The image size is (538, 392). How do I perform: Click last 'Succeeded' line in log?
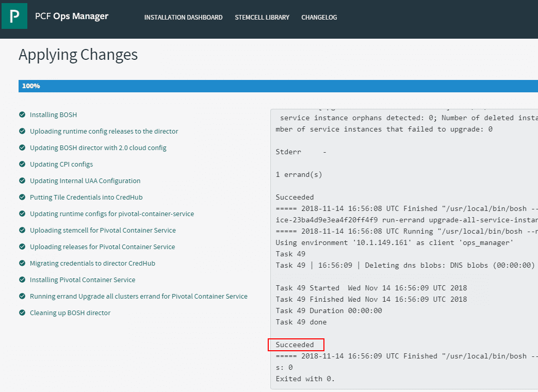pyautogui.click(x=295, y=345)
